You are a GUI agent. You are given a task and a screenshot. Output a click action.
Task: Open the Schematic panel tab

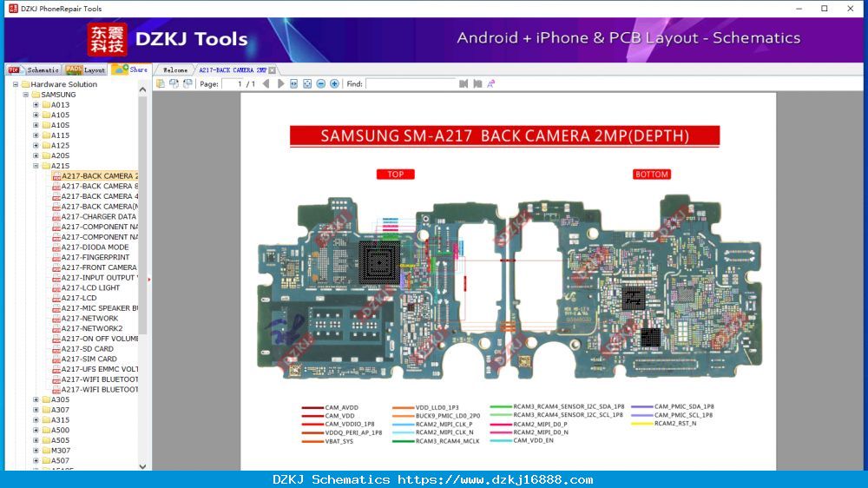(33, 69)
